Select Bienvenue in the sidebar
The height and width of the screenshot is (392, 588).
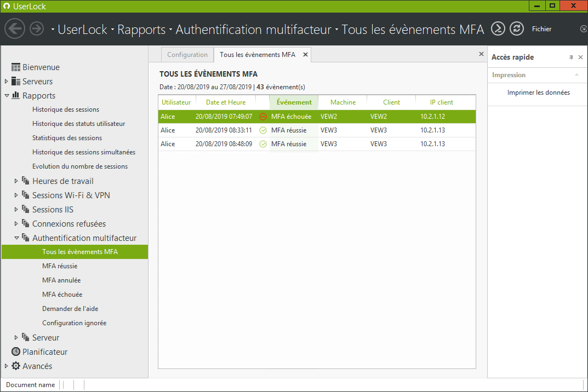click(x=41, y=67)
